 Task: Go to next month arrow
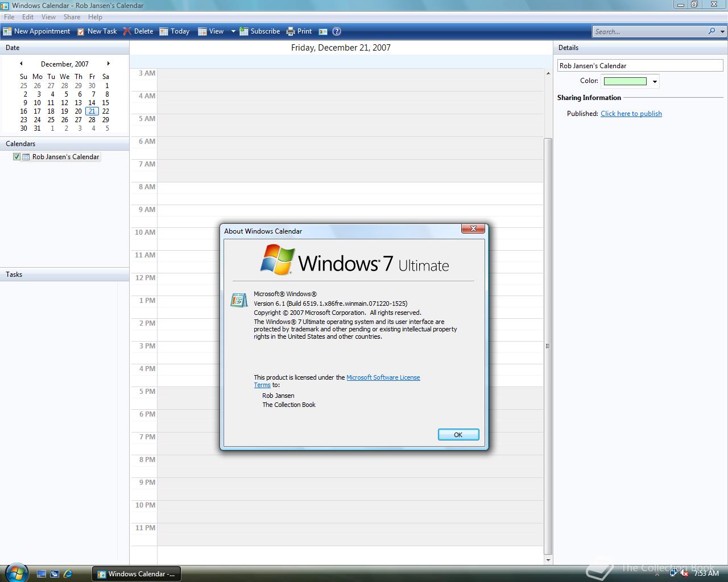click(x=108, y=64)
